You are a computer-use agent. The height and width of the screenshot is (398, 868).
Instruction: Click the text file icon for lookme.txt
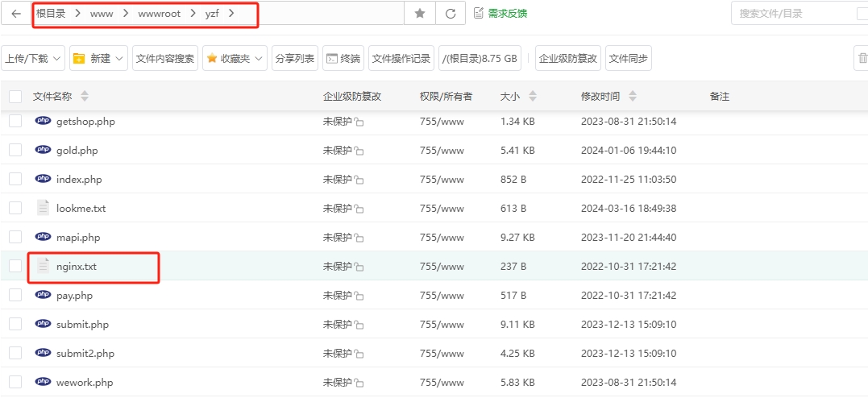point(43,208)
